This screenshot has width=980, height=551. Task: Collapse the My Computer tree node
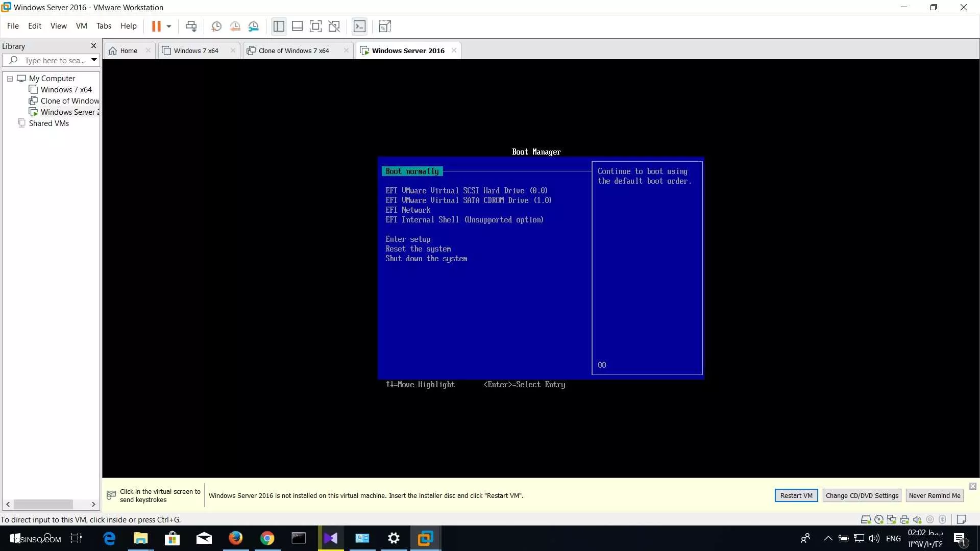10,79
